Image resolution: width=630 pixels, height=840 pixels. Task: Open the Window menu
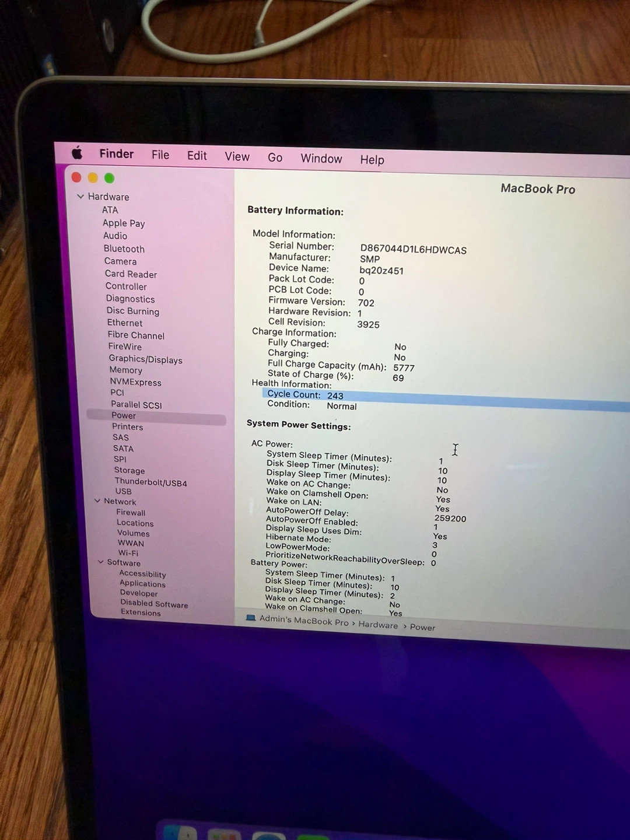(x=321, y=159)
